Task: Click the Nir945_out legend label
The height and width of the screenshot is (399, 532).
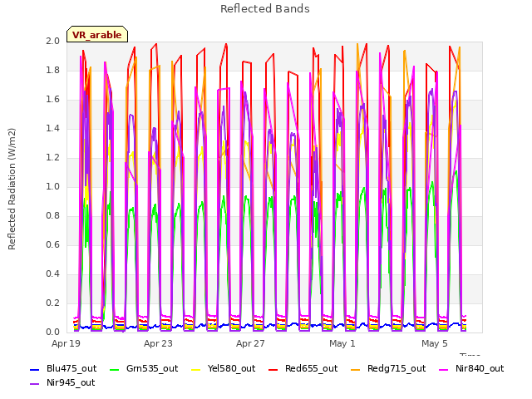Action: (x=71, y=382)
